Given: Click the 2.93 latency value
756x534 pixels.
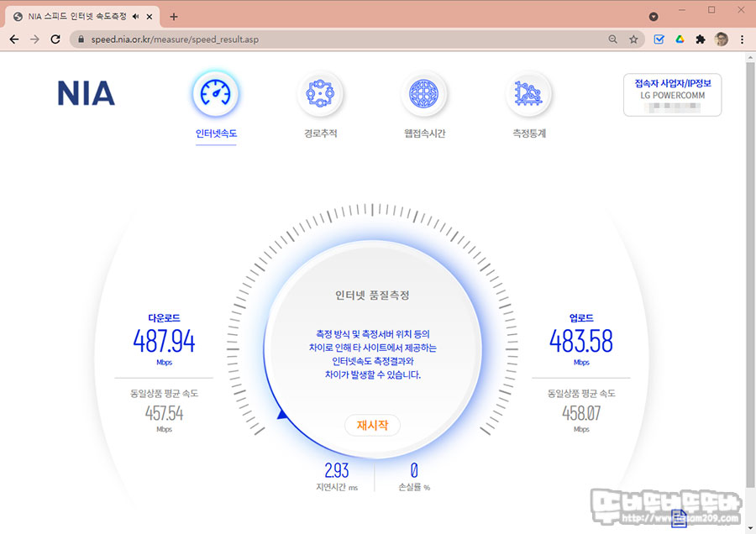Looking at the screenshot, I should pyautogui.click(x=337, y=470).
